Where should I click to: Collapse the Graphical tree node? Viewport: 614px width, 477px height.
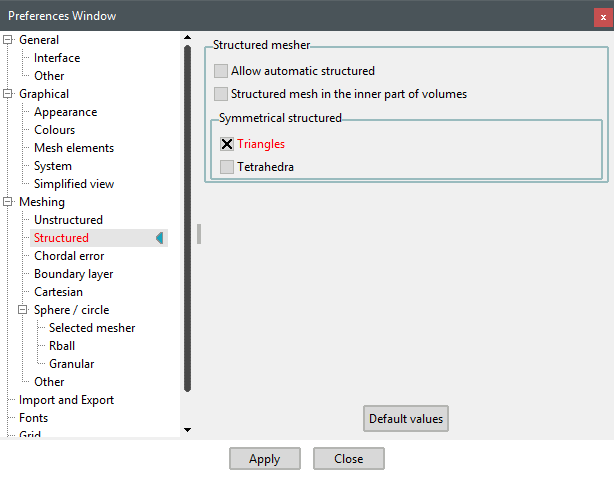8,94
